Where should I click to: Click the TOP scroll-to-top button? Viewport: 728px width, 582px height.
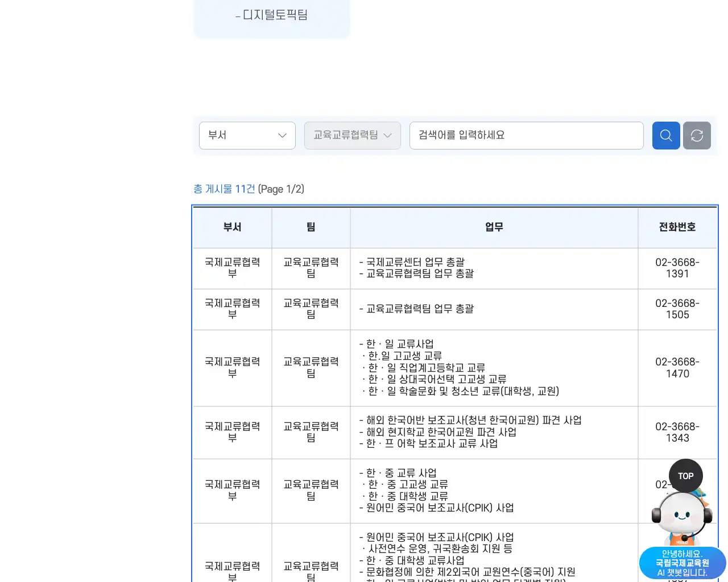point(686,476)
